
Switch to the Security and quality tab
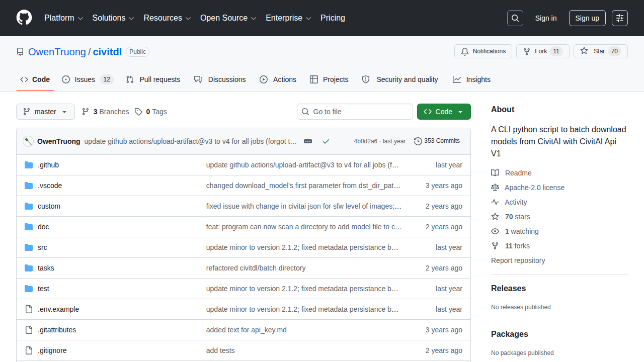pyautogui.click(x=400, y=79)
